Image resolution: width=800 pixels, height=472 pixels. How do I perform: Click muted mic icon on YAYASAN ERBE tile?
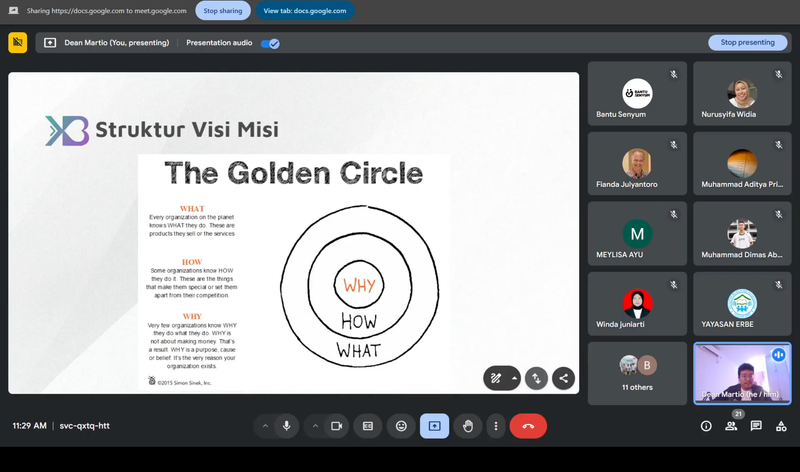[779, 285]
